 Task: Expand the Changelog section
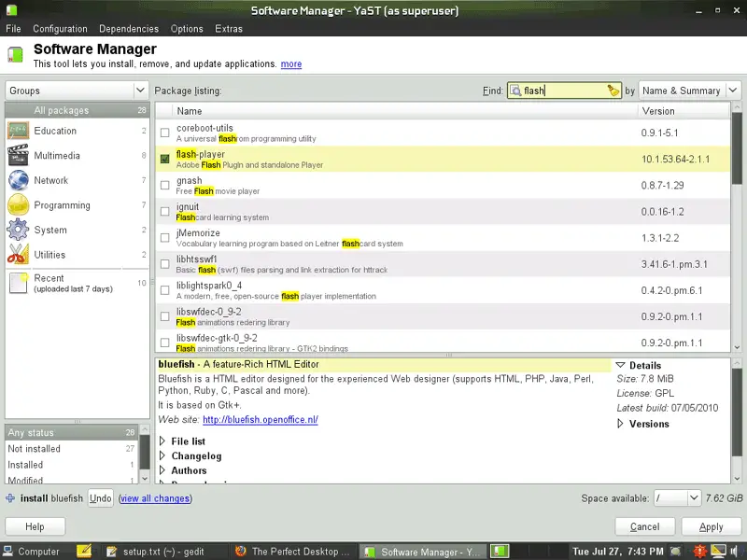tap(162, 455)
